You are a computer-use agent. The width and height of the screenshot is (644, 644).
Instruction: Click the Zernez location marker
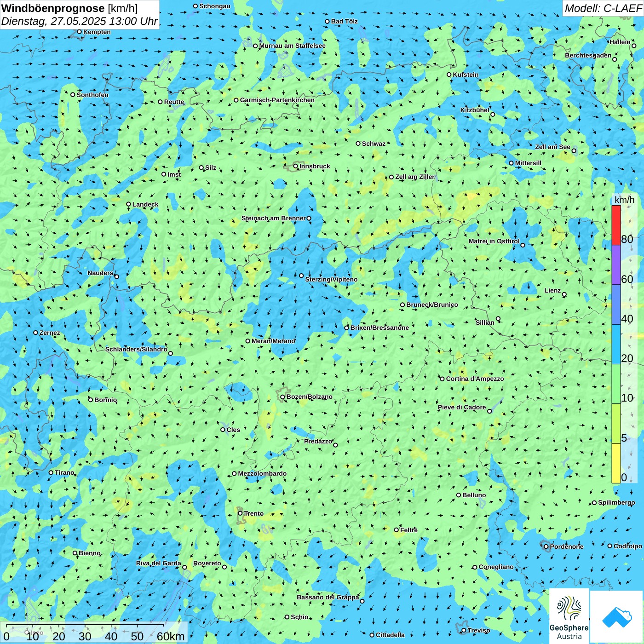point(36,333)
